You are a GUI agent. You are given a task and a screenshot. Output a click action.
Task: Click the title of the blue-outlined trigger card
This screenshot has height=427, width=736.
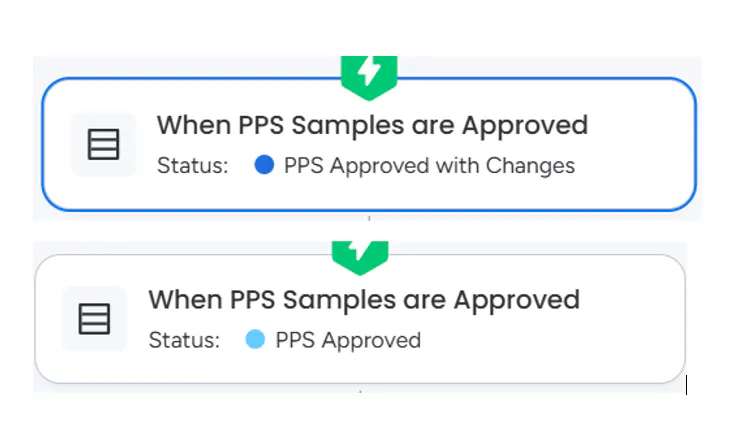tap(372, 125)
